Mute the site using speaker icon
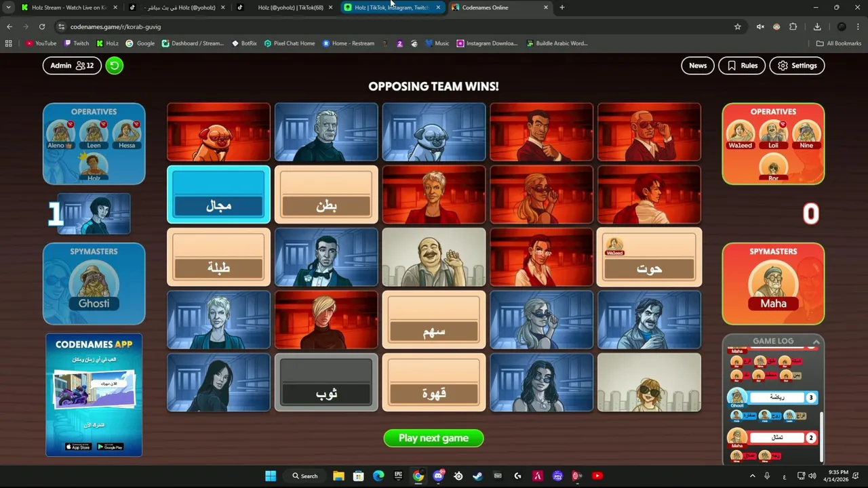 pos(760,26)
